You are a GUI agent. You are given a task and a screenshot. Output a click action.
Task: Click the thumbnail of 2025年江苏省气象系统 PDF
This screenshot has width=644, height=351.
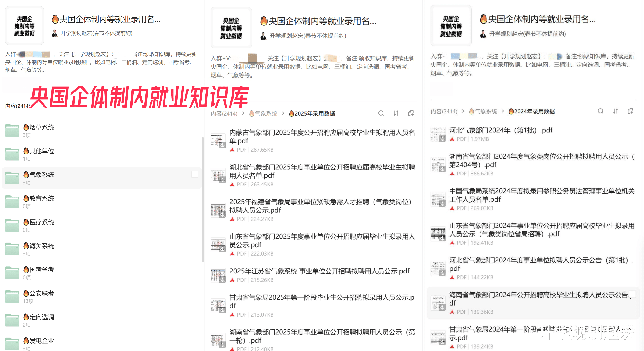pyautogui.click(x=218, y=275)
